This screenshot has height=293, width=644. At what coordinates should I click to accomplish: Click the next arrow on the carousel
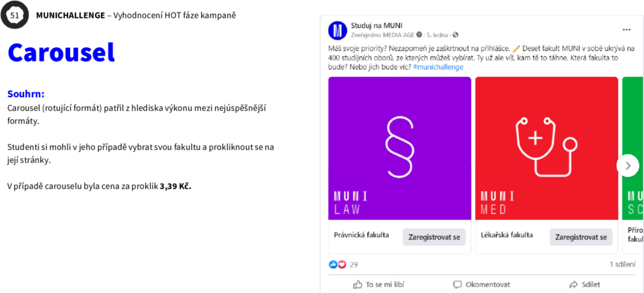628,165
